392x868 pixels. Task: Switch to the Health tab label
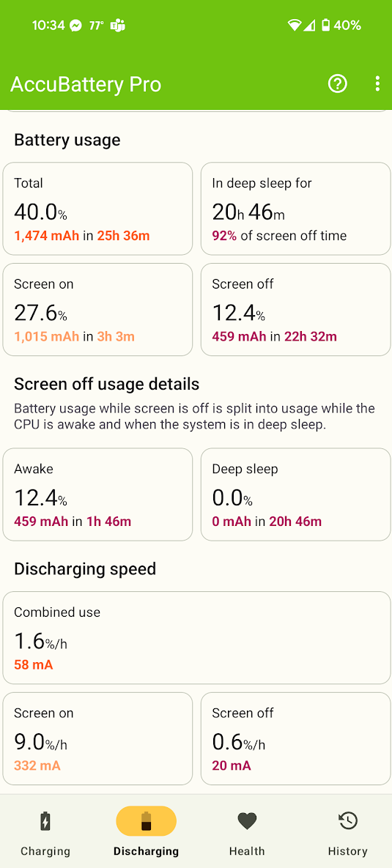coord(247,851)
